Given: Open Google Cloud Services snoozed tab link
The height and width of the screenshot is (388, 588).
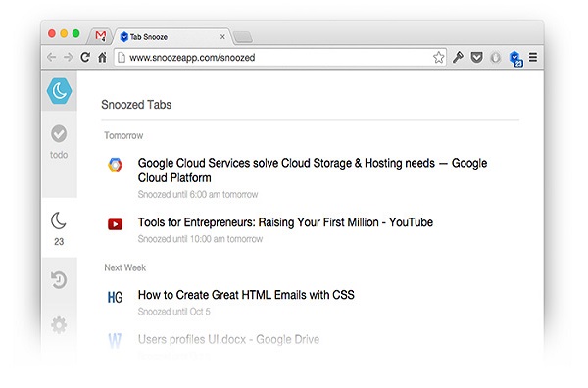Looking at the screenshot, I should click(313, 170).
